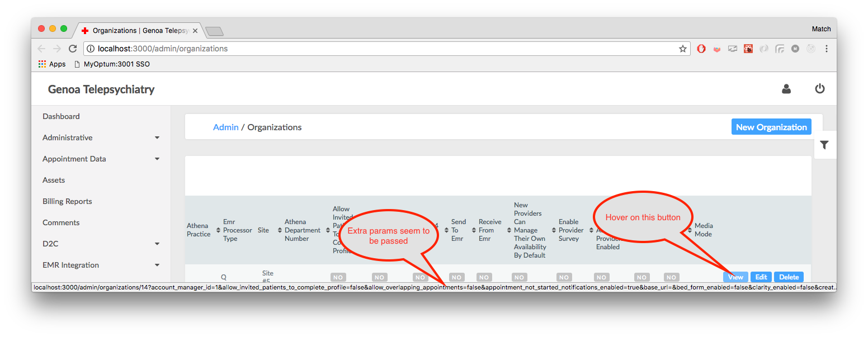Click the New Organization button

coord(771,126)
